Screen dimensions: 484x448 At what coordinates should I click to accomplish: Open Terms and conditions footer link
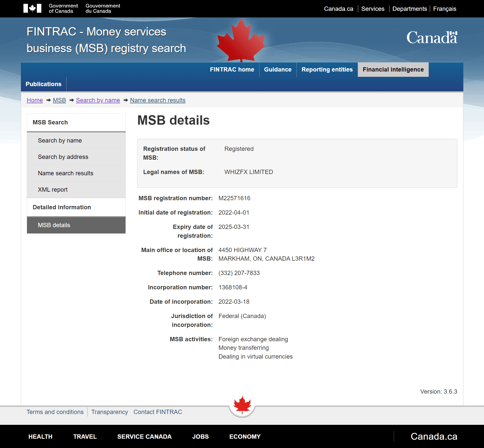55,412
